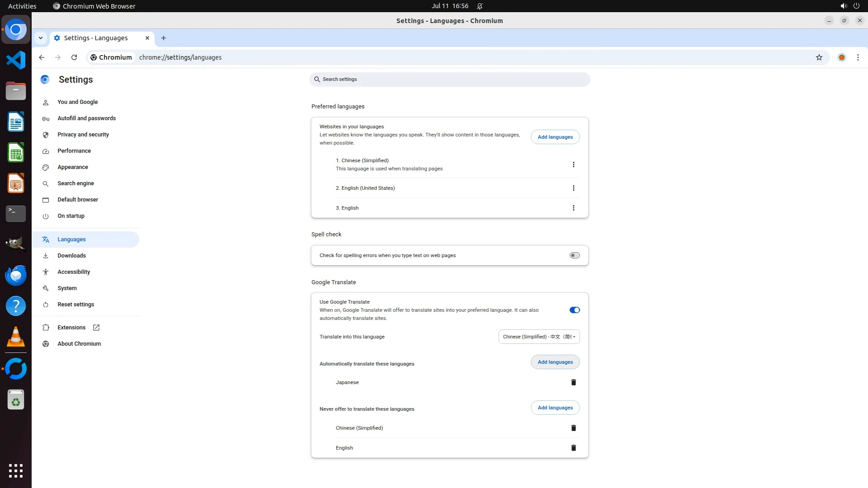Add languages to preferred websites list
This screenshot has height=488, width=868.
[x=555, y=137]
